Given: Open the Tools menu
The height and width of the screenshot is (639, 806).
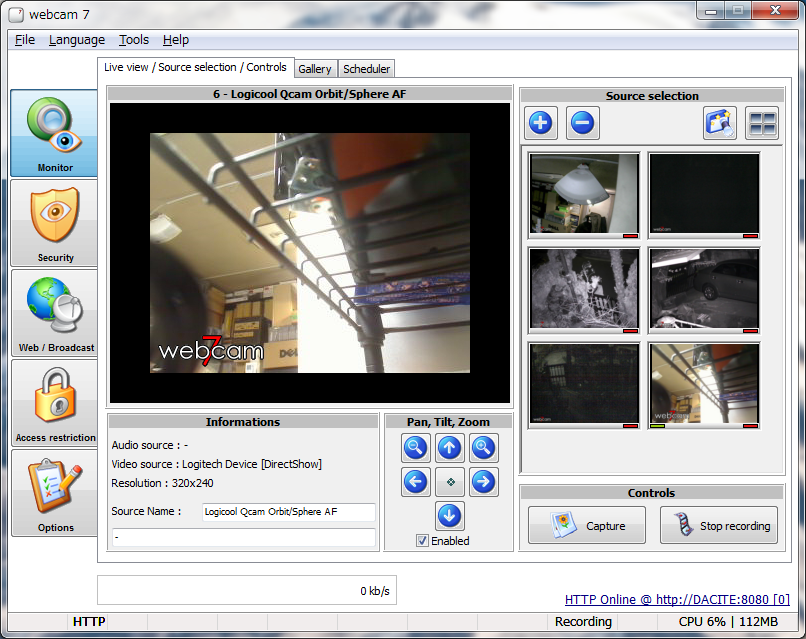Looking at the screenshot, I should (x=134, y=40).
